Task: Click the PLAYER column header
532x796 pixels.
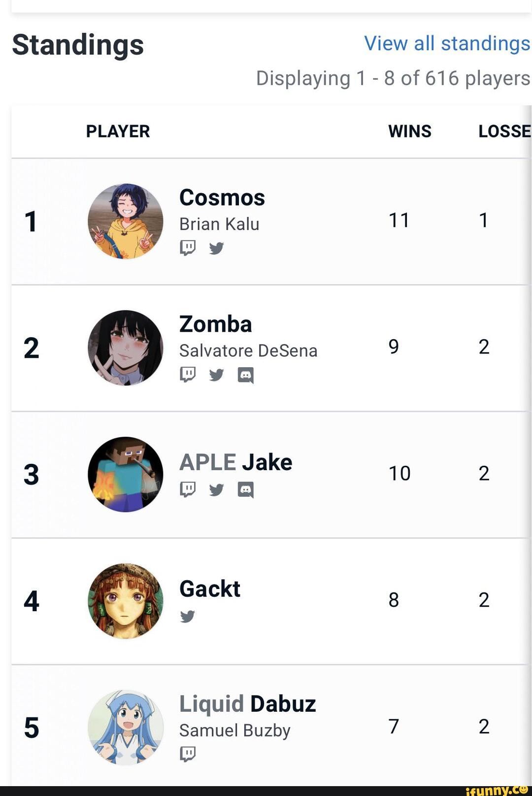Action: (118, 132)
